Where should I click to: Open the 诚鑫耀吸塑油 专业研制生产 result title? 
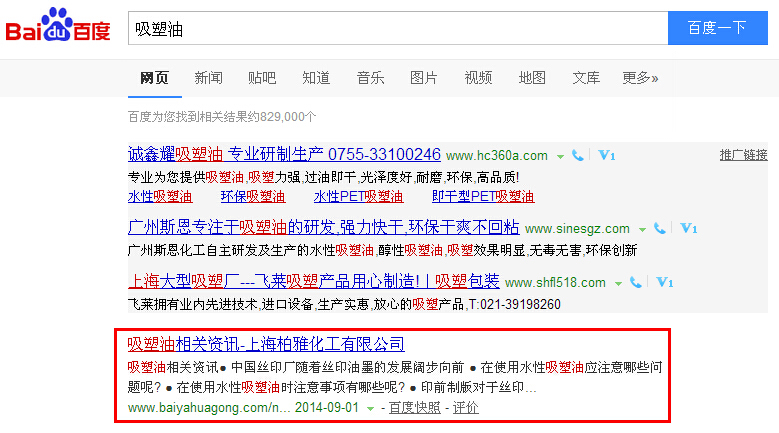pyautogui.click(x=284, y=154)
